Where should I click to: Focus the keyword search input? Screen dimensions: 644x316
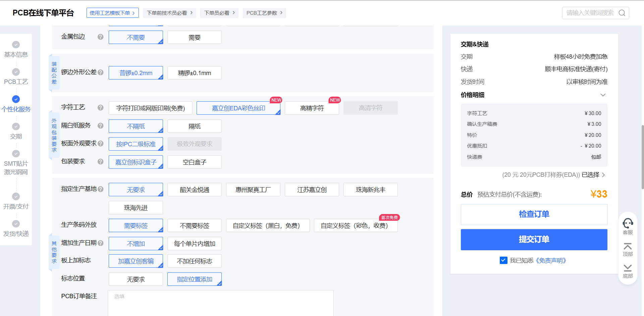point(590,13)
